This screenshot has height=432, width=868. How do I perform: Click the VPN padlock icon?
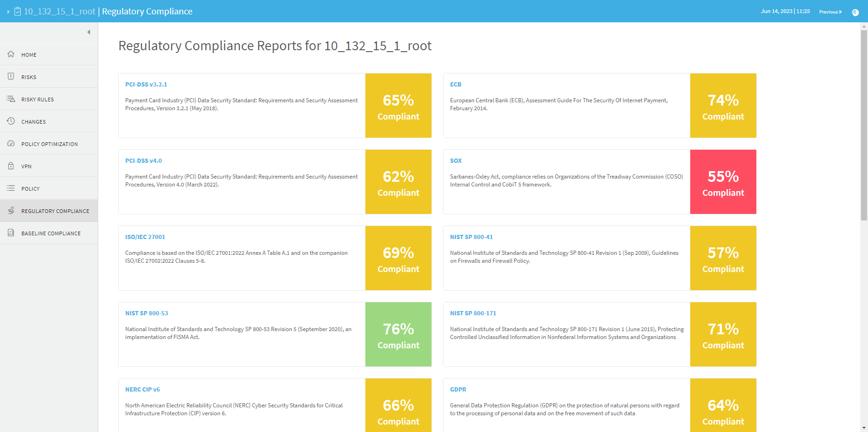click(x=11, y=166)
